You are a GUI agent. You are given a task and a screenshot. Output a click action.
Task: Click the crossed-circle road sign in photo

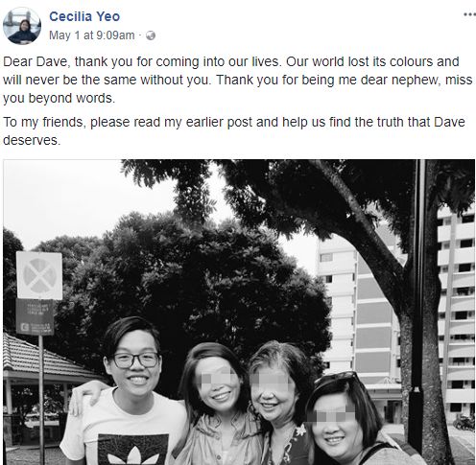coord(39,275)
